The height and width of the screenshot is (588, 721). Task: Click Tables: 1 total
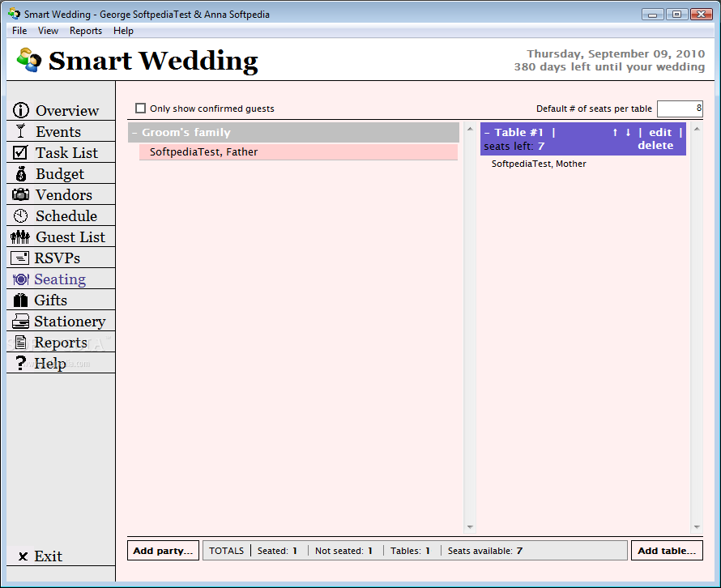point(410,551)
